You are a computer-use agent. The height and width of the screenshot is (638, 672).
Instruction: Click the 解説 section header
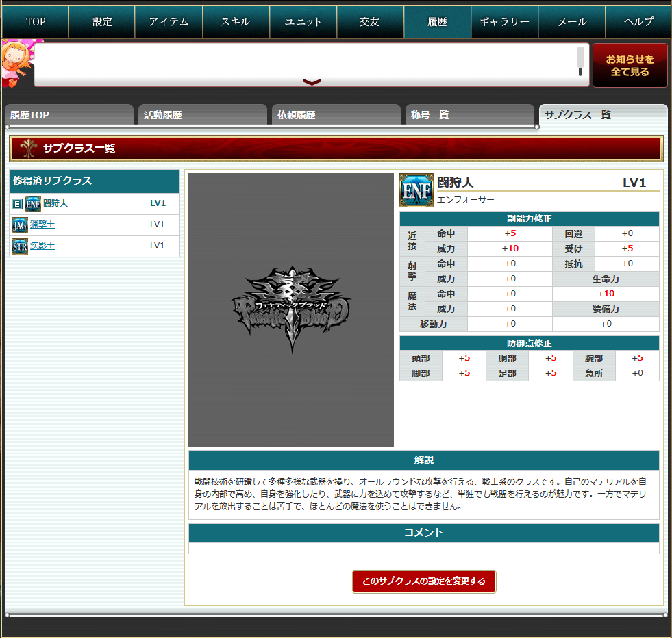(424, 460)
